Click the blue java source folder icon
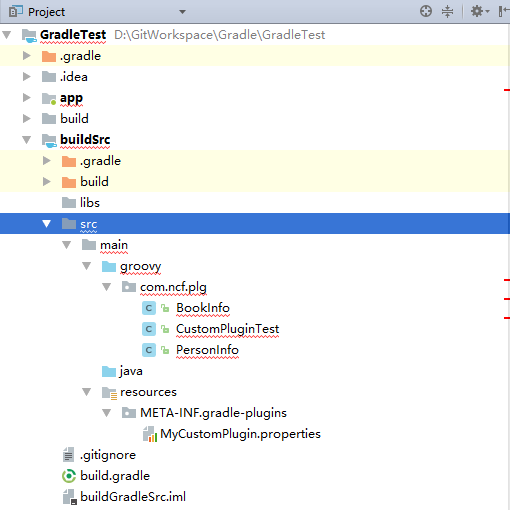 click(109, 371)
